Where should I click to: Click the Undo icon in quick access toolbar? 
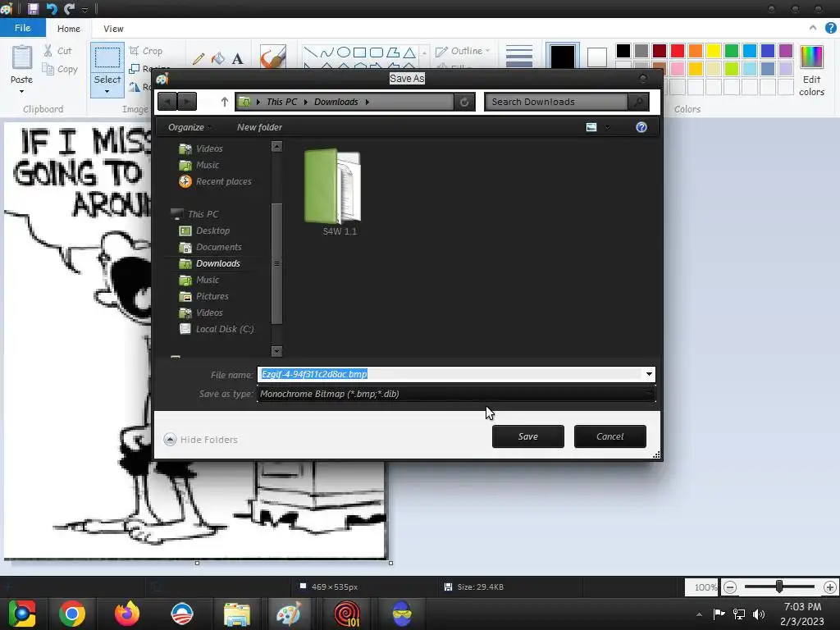click(x=52, y=8)
